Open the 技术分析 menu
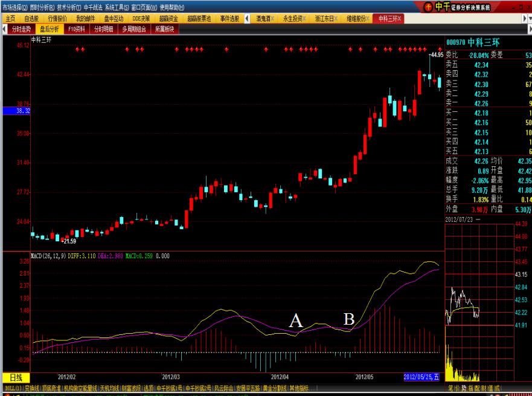The image size is (532, 396). tap(68, 7)
